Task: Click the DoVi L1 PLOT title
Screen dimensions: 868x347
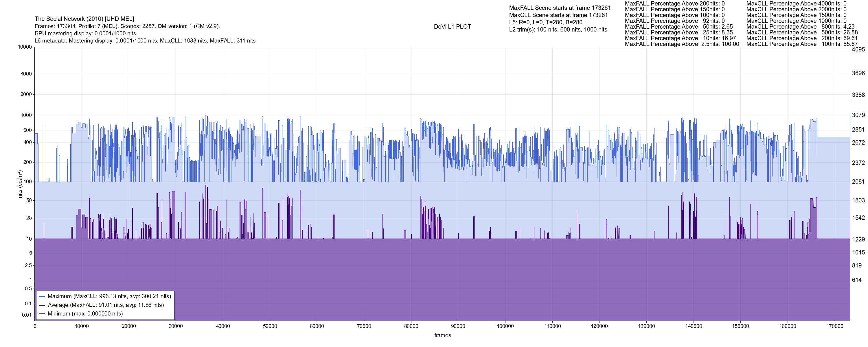Action: coord(452,27)
